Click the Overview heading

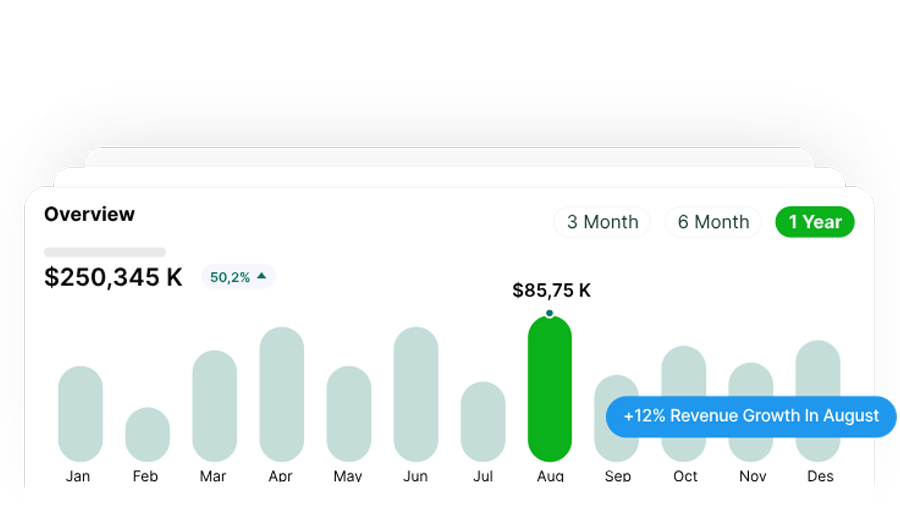[x=89, y=214]
